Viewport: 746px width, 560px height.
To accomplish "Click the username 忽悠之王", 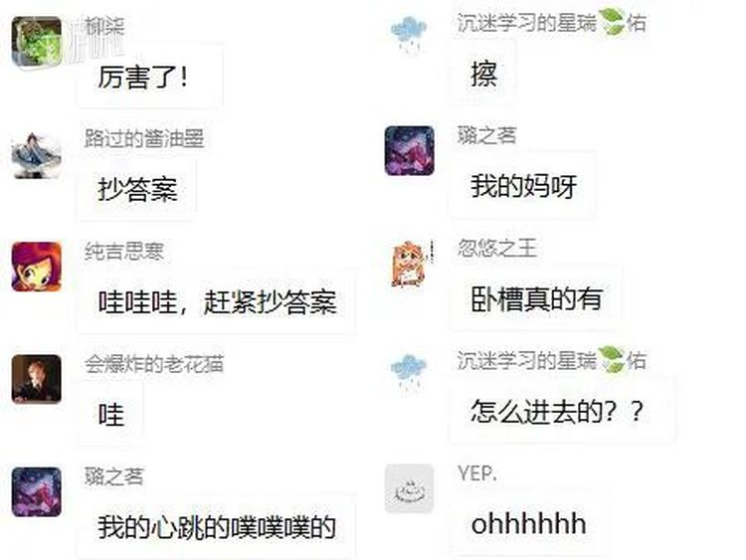I will pos(497,248).
